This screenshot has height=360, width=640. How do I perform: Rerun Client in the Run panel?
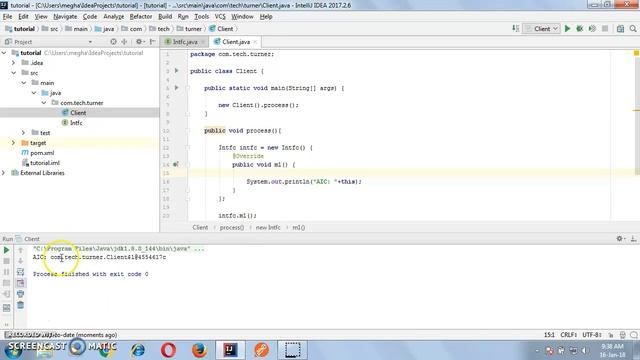(x=7, y=250)
